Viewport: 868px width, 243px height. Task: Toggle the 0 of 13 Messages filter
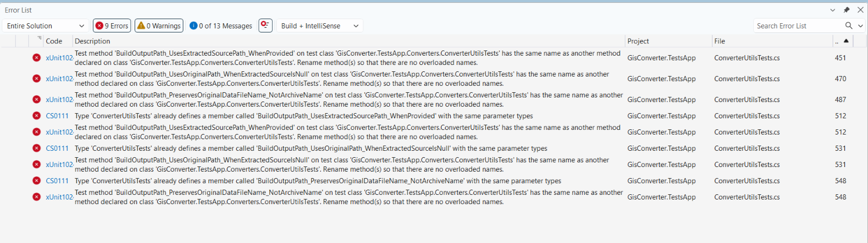(221, 26)
